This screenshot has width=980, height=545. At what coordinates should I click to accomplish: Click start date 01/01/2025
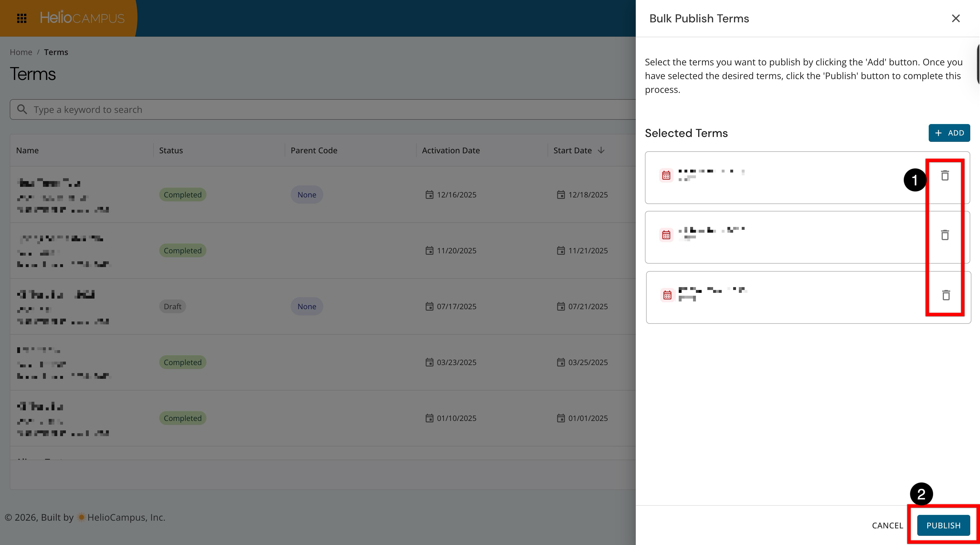pyautogui.click(x=588, y=418)
